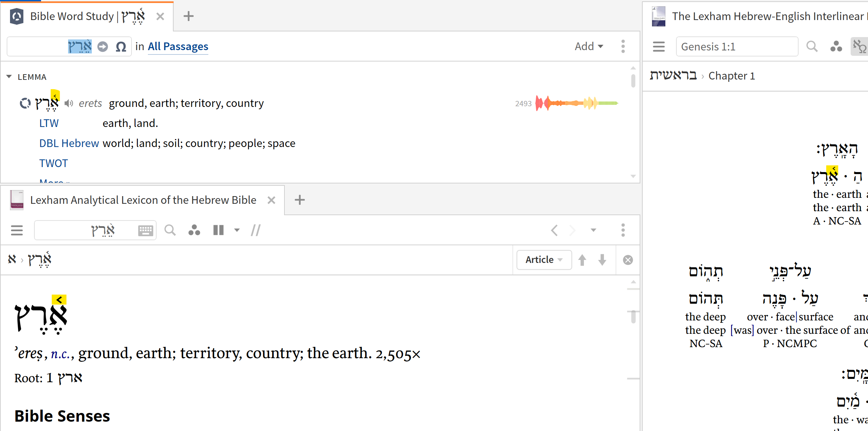868x431 pixels.
Task: Open a new tab beside Bible Word Study
Action: point(188,16)
